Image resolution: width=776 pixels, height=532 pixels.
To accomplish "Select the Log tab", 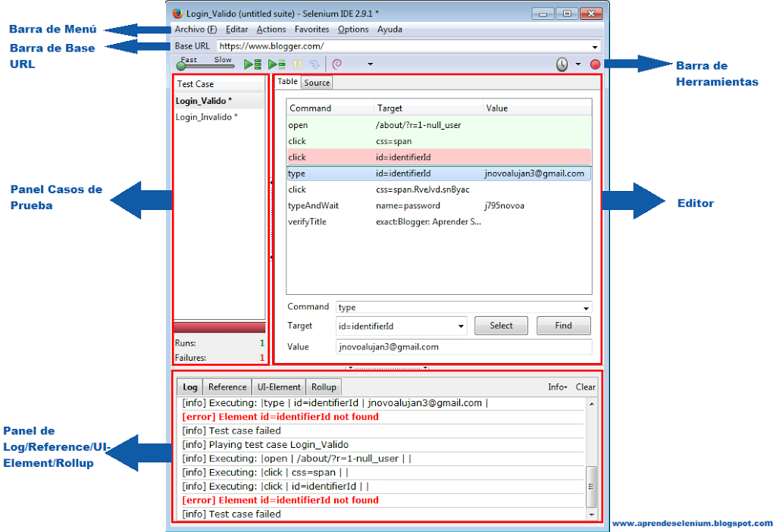I will [190, 387].
